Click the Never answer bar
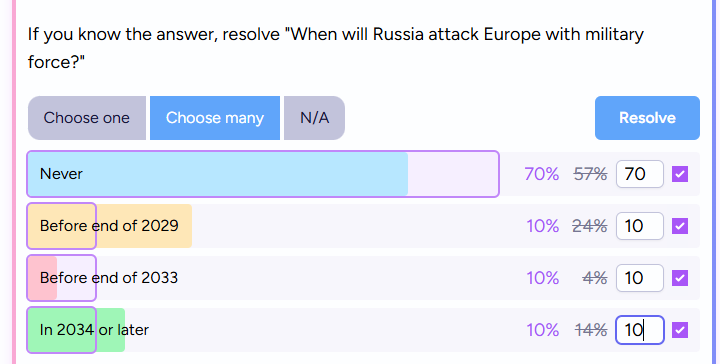Viewport: 720px width, 364px height. coord(263,174)
